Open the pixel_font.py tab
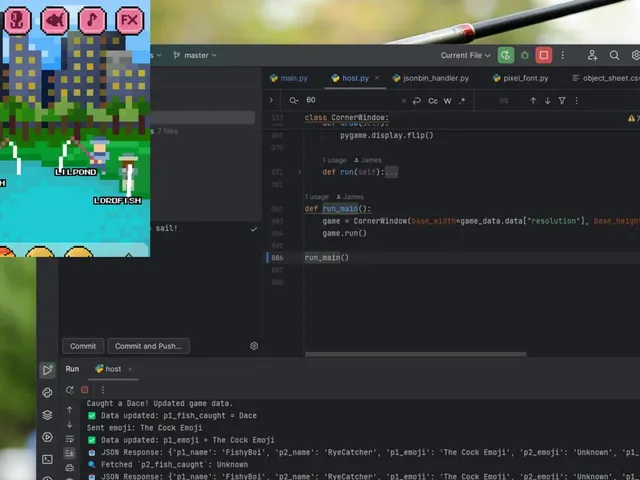The width and height of the screenshot is (640, 480). pos(520,78)
